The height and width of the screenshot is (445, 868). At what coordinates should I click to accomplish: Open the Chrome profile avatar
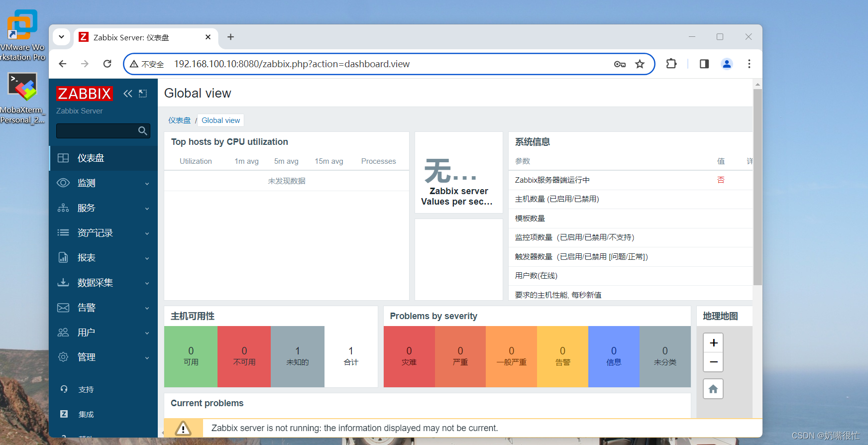(x=727, y=64)
